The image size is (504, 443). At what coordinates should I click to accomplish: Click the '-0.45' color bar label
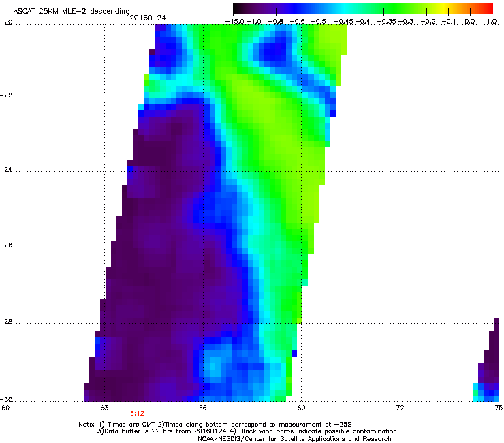coord(344,22)
